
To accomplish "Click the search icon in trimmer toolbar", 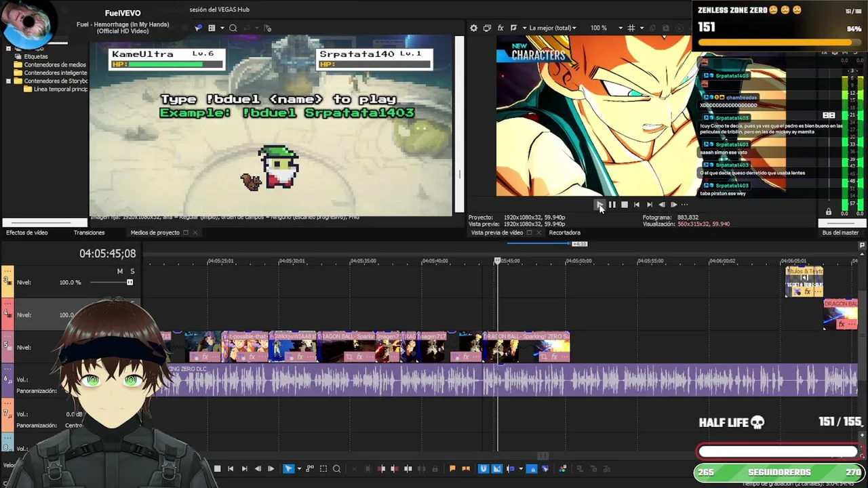I will [x=233, y=28].
